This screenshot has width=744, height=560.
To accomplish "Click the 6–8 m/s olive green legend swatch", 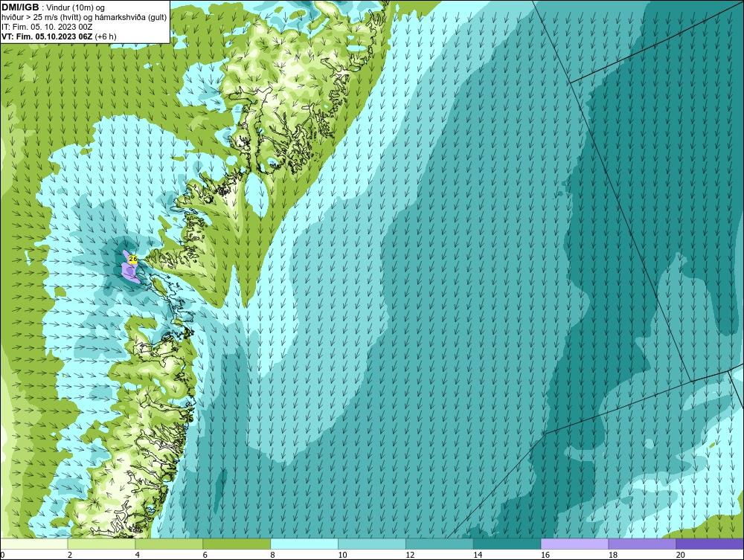I will coord(237,544).
